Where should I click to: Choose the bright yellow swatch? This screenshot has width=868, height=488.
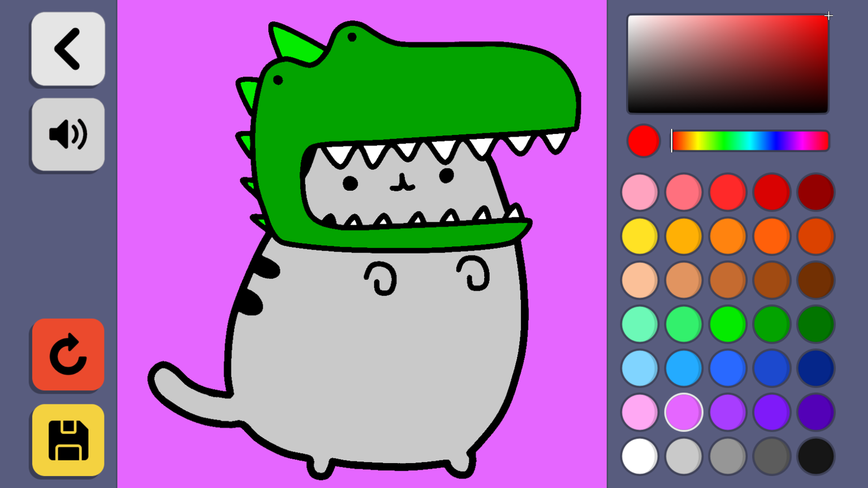click(640, 236)
